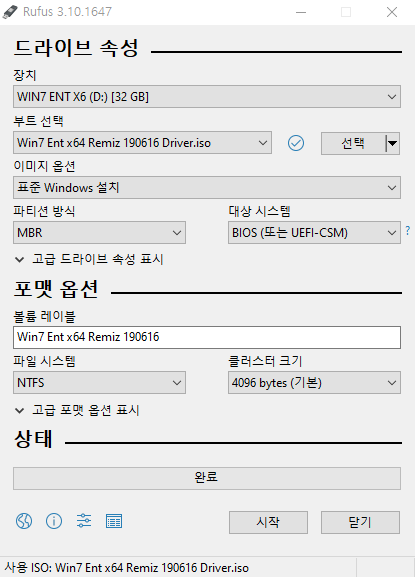Expand 고급 드라이브 속성 표시
415x577 pixels.
[89, 259]
